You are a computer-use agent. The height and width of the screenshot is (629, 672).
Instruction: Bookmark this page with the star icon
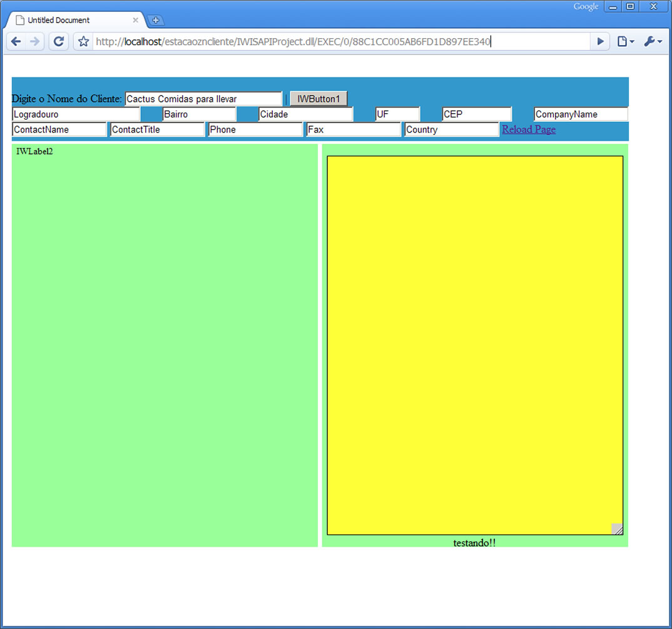click(x=84, y=41)
